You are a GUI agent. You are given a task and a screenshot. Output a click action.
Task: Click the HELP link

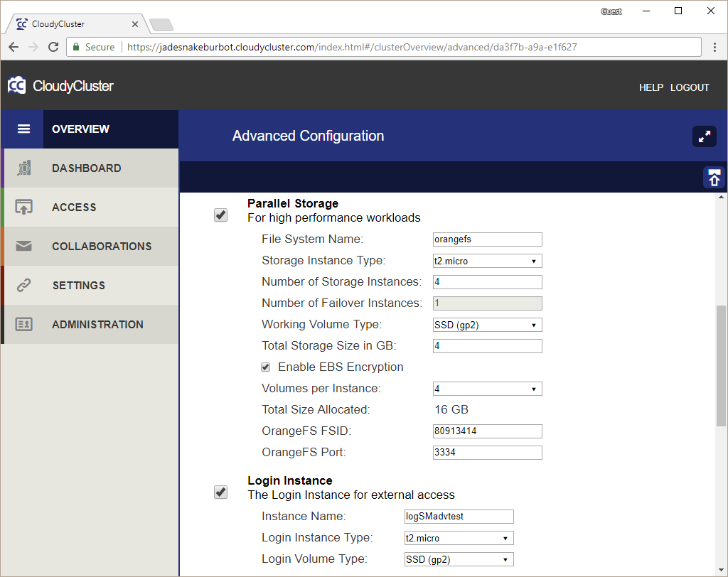coord(651,87)
